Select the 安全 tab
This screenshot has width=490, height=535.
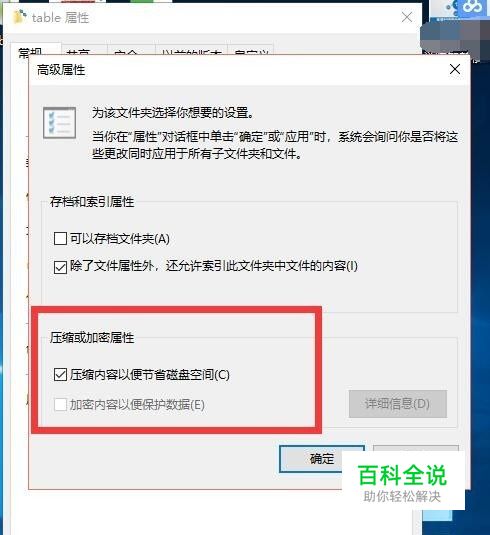(x=126, y=52)
